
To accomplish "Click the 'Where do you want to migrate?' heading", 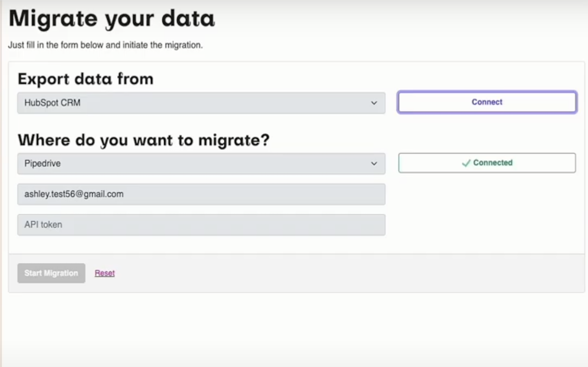I will tap(144, 140).
